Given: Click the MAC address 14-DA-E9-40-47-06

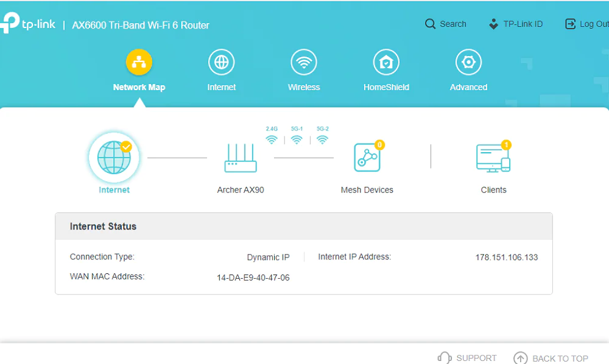Looking at the screenshot, I should [x=253, y=278].
